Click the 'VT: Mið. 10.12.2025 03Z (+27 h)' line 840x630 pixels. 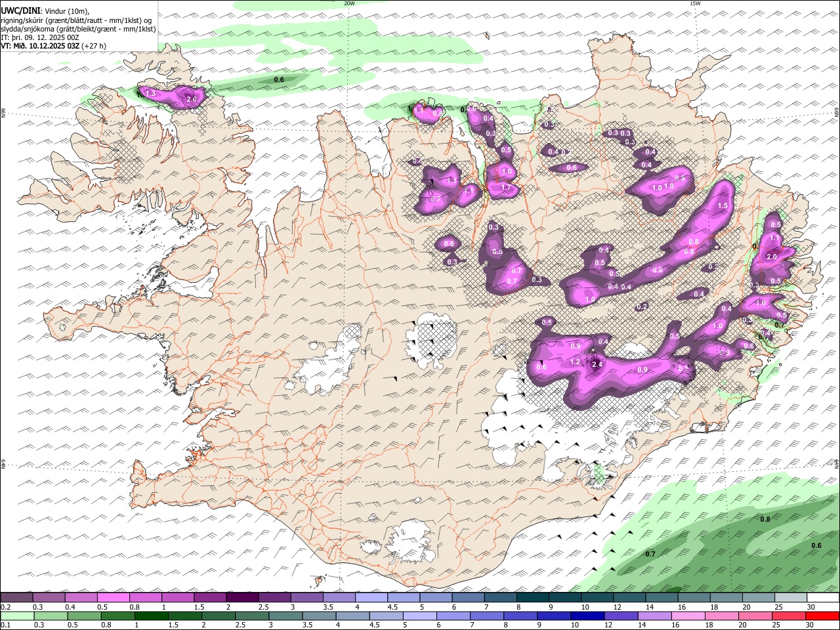(53, 46)
